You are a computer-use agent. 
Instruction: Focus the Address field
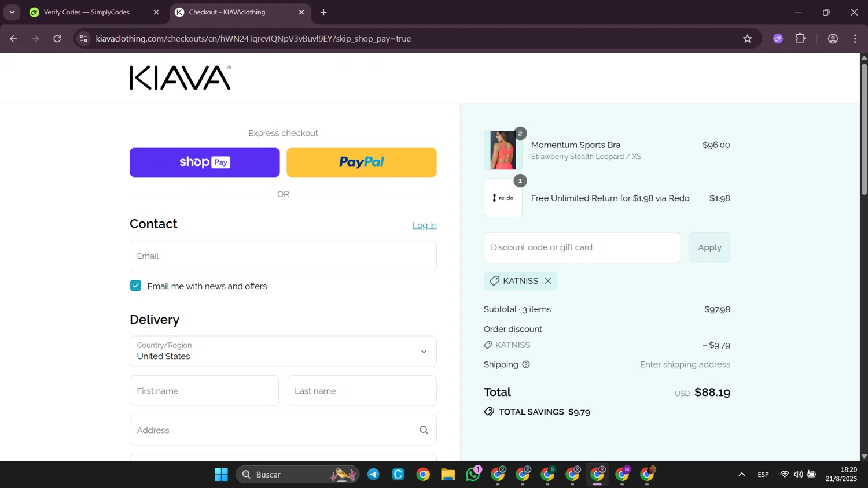(283, 430)
